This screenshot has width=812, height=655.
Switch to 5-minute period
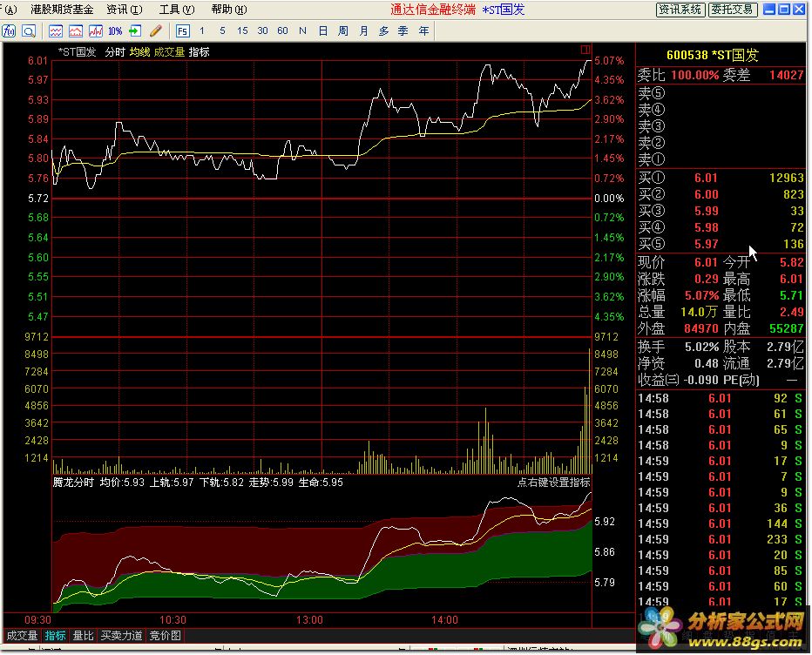coord(222,31)
